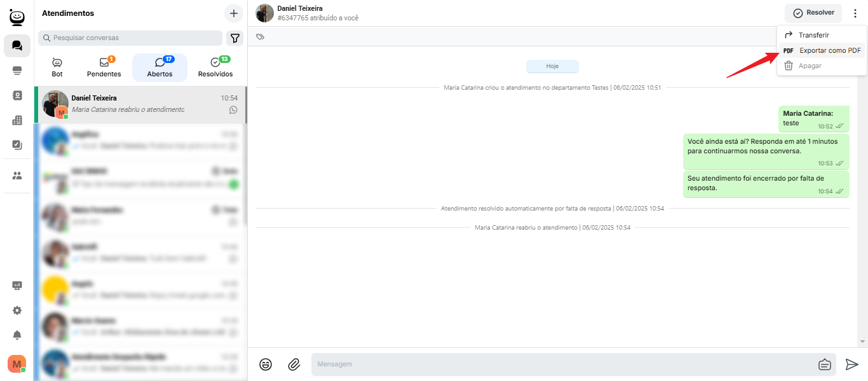The width and height of the screenshot is (868, 381).
Task: Close the three-dot options menu
Action: (855, 13)
